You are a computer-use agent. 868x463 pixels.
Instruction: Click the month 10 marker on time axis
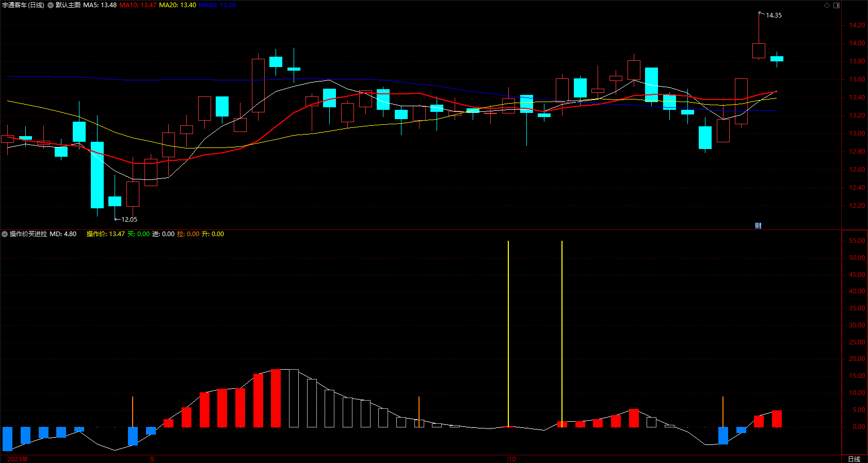click(x=512, y=459)
